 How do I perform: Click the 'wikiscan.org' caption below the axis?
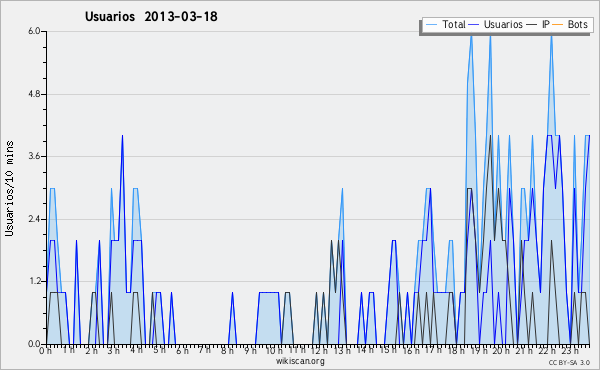pyautogui.click(x=300, y=361)
